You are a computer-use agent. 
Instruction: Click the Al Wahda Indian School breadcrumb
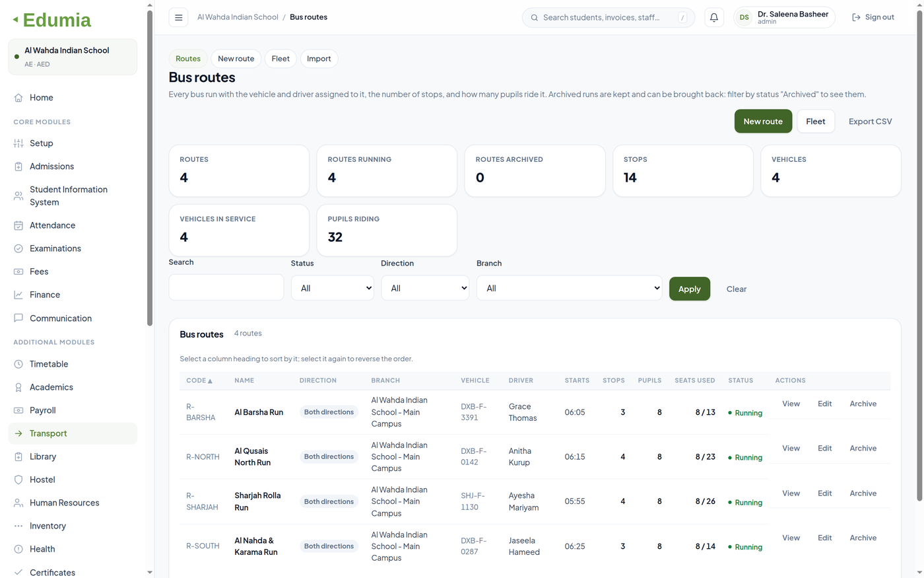[x=238, y=17]
